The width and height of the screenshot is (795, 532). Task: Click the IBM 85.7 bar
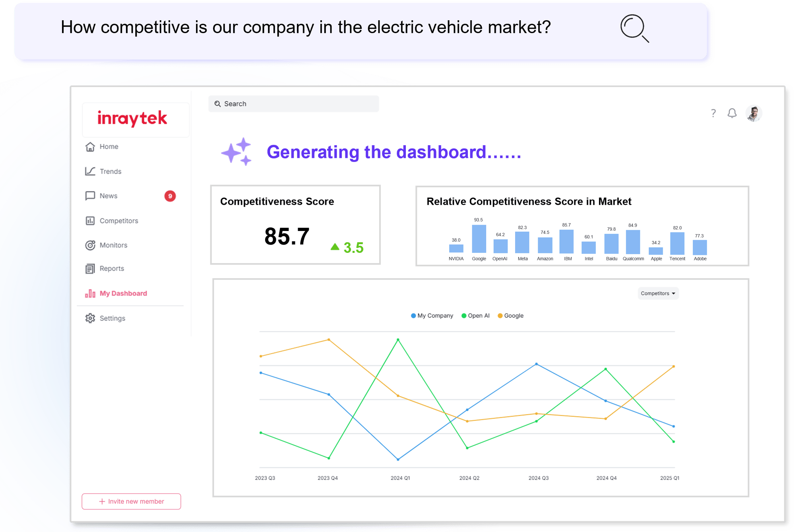pos(566,241)
